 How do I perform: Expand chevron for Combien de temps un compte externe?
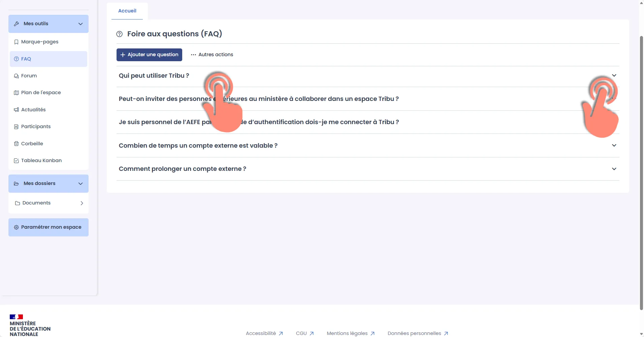614,146
